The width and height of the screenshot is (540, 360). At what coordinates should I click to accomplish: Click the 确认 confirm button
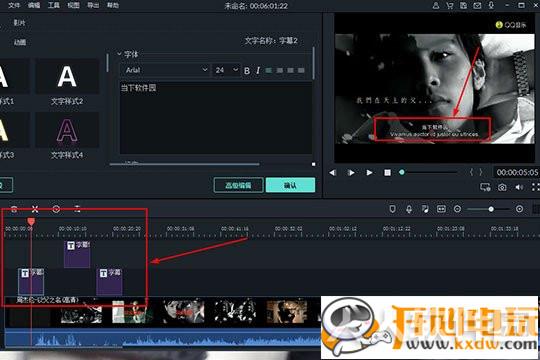pos(290,185)
